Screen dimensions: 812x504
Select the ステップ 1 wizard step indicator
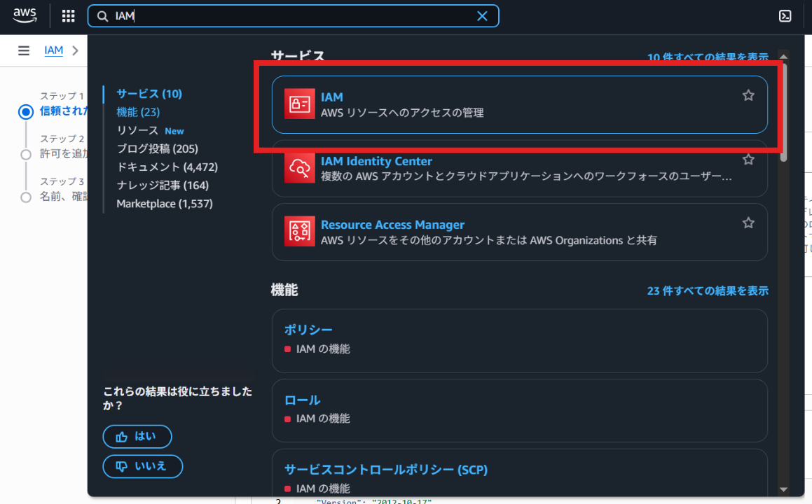[26, 112]
